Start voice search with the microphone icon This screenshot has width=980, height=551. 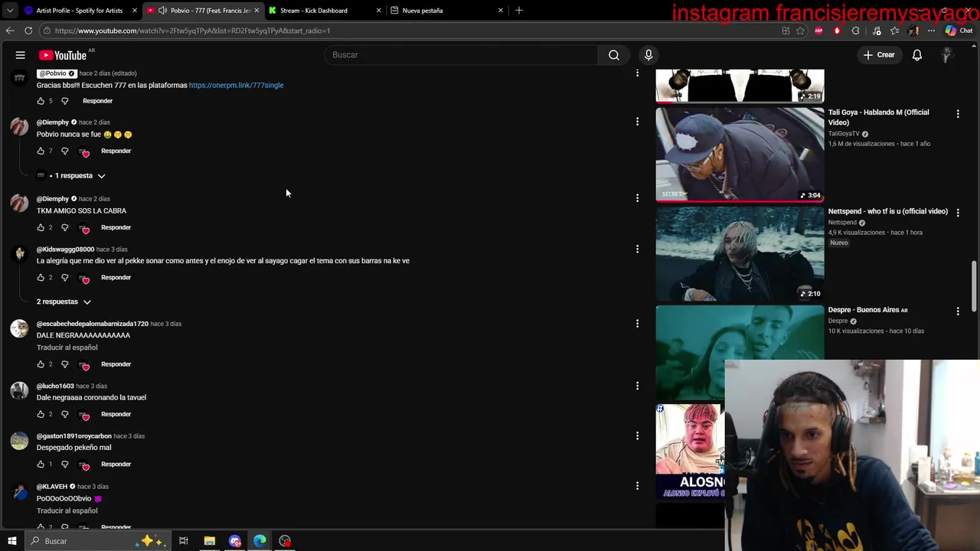click(648, 55)
